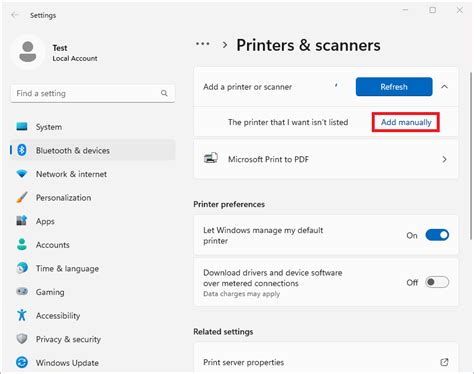Click the Time & language globe icon
Screen dimensions: 474x374
22,268
